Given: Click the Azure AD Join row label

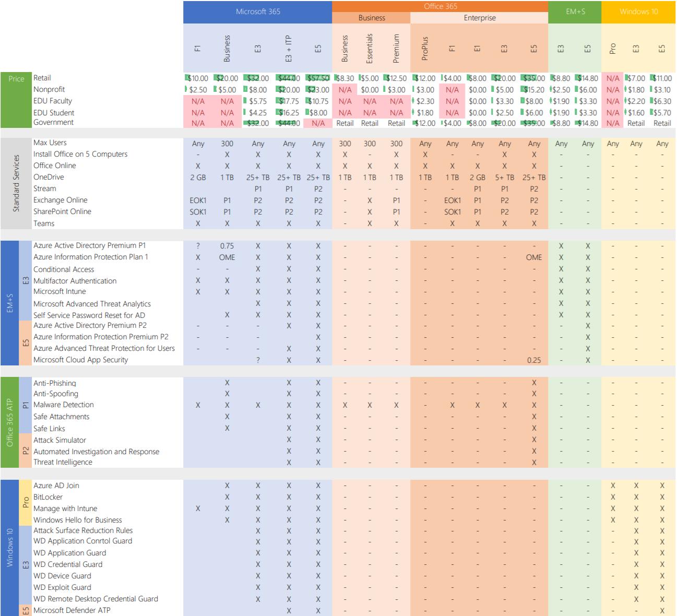Looking at the screenshot, I should 56,485.
